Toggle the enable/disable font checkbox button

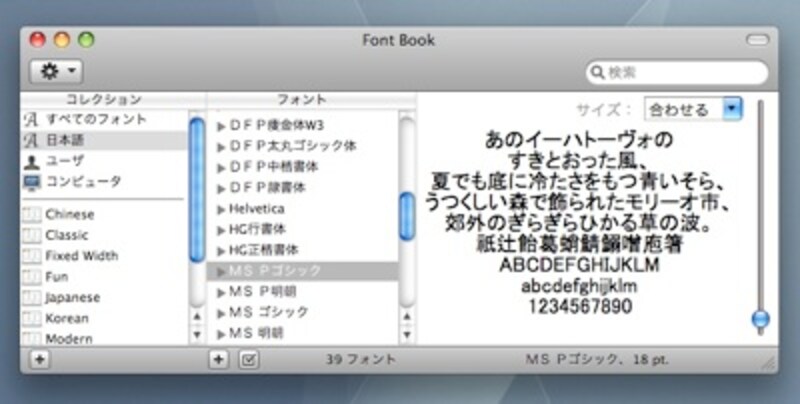(x=248, y=360)
